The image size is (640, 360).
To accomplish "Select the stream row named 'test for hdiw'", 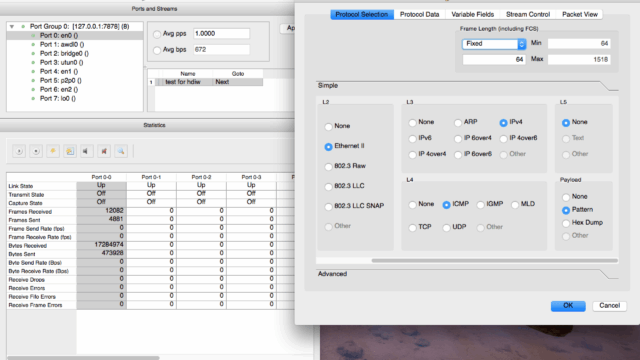I will tap(183, 82).
